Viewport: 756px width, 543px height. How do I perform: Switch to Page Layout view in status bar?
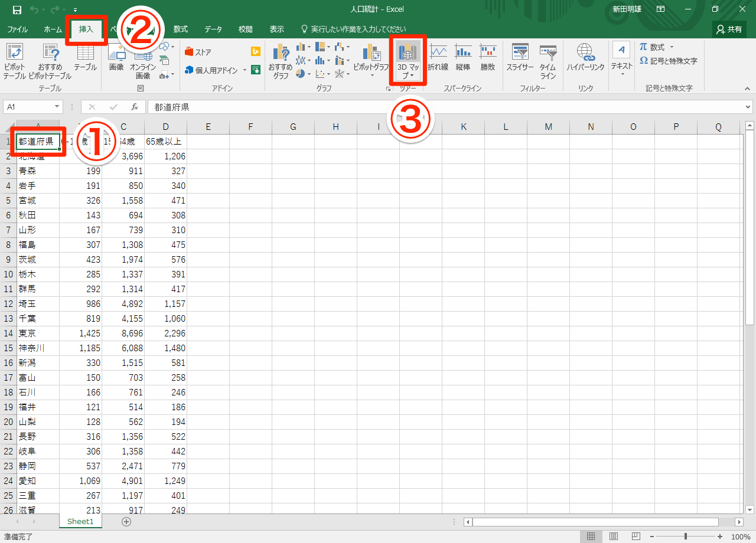click(614, 537)
